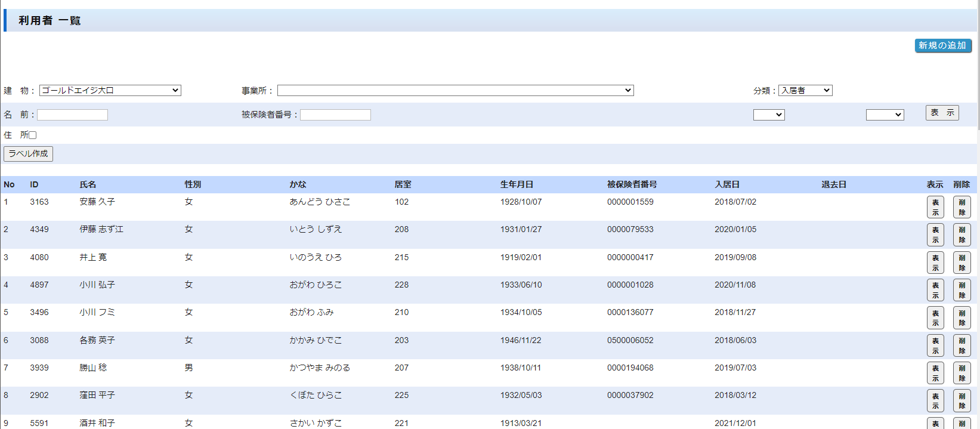Screen dimensions: 980x429
Task: Delete the 井上 寛 record
Action: pos(962,263)
